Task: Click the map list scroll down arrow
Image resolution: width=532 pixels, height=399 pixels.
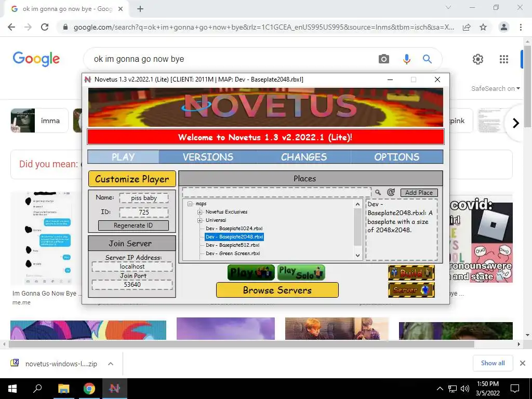Action: [357, 256]
